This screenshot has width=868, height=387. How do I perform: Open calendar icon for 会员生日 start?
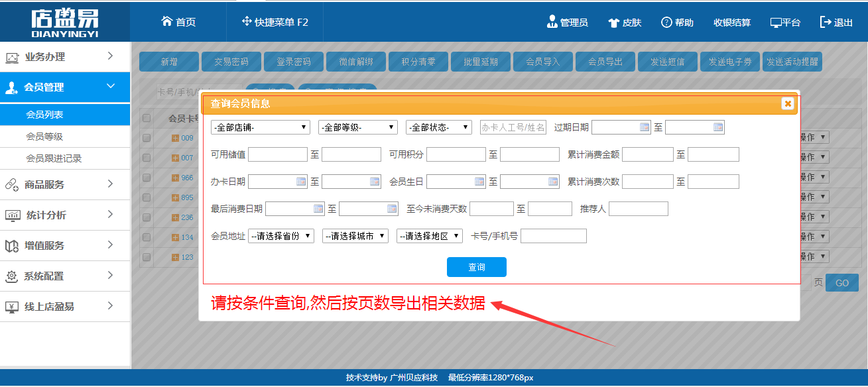[x=479, y=182]
